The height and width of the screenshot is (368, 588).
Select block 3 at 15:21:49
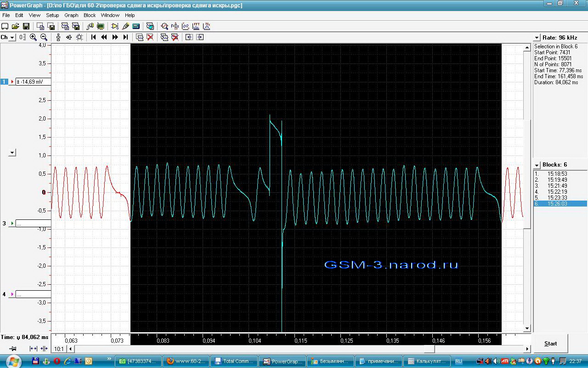(560, 186)
